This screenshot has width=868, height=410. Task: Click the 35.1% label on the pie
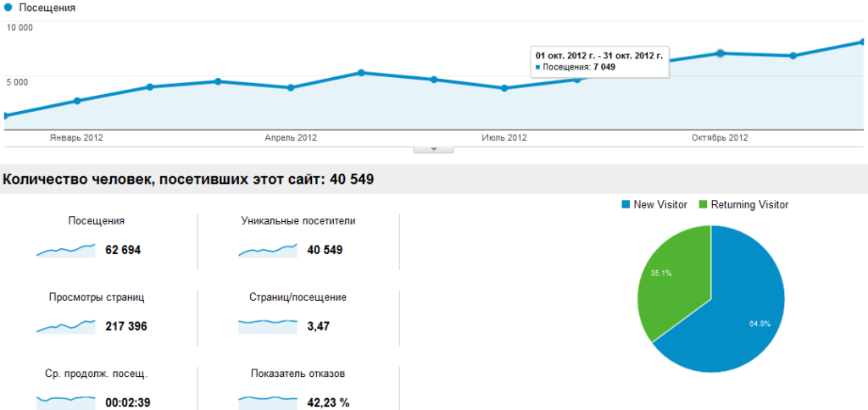[661, 274]
